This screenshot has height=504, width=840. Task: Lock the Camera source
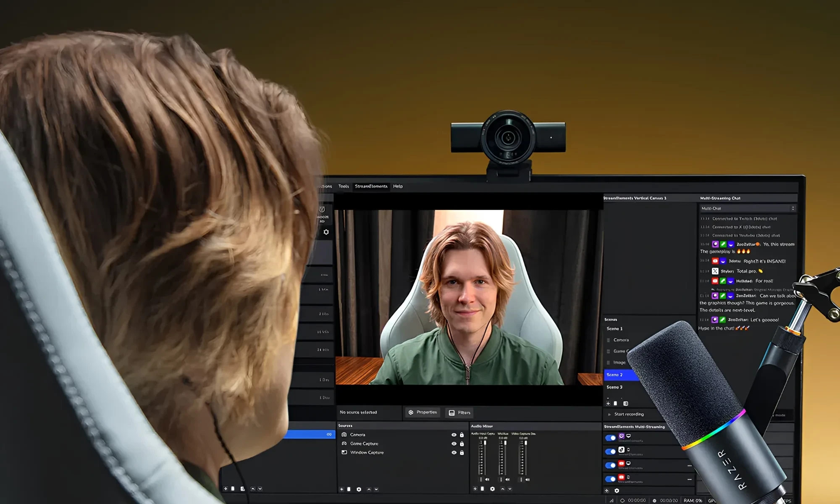coord(462,435)
